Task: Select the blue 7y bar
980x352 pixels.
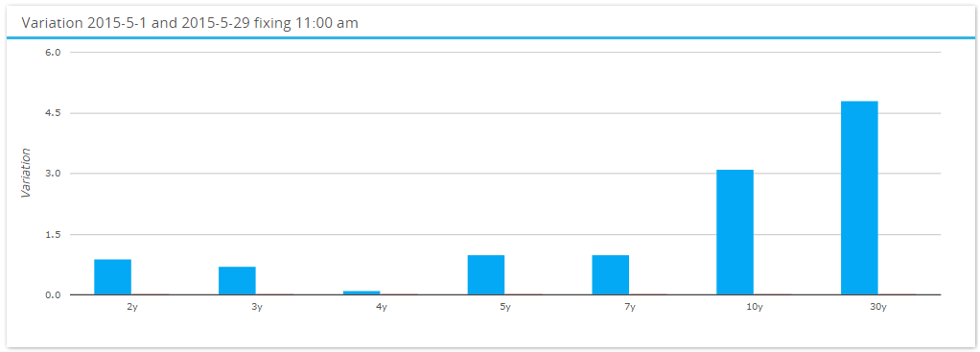Action: (x=610, y=275)
